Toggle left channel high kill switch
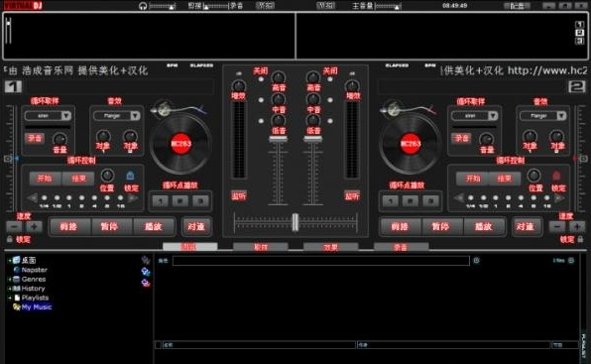This screenshot has height=364, width=591. pyautogui.click(x=261, y=79)
